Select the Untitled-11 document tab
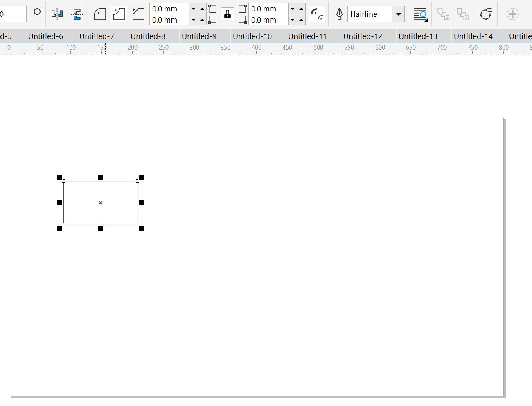This screenshot has height=406, width=532. (x=308, y=36)
